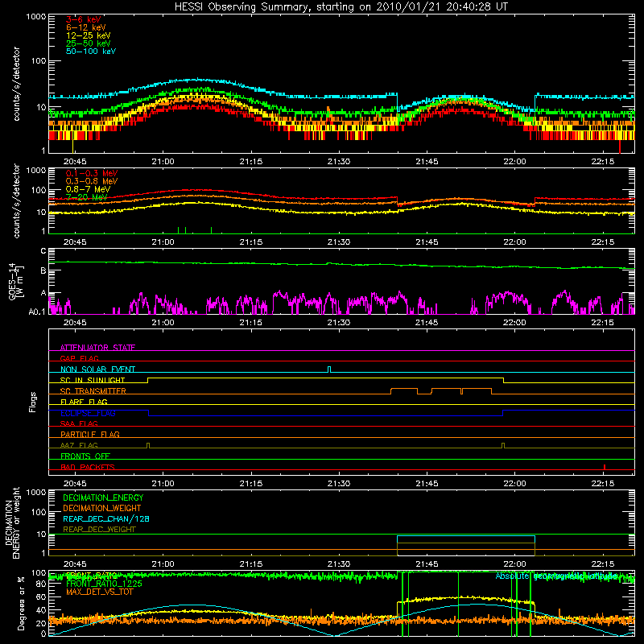Click the SC_TRANSMITTER flag label
644x644 pixels.
pyautogui.click(x=93, y=391)
